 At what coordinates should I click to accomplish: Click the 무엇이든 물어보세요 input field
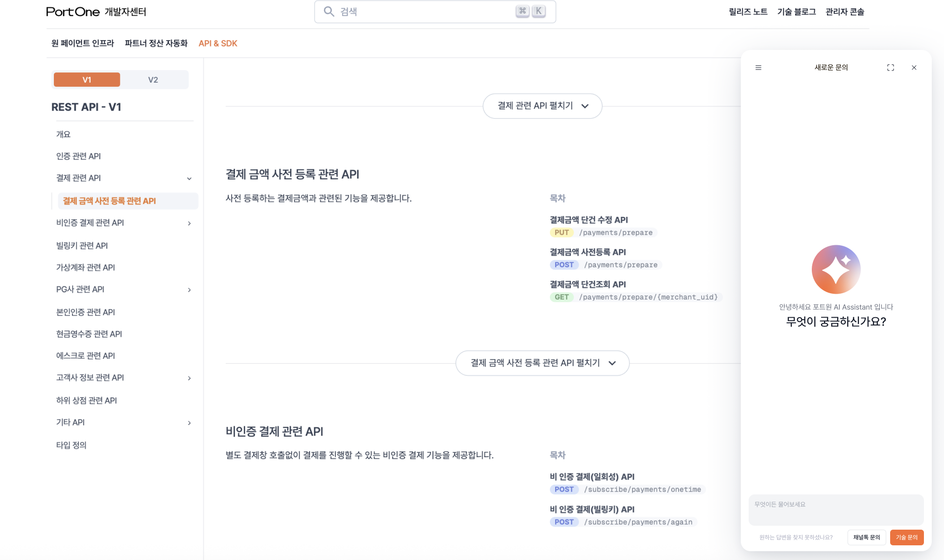click(x=835, y=509)
